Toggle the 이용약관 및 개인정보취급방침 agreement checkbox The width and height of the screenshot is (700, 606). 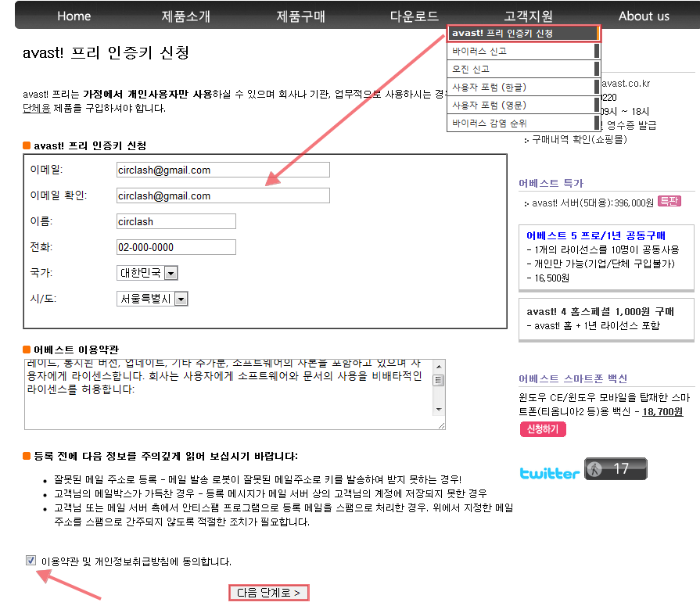[31, 560]
